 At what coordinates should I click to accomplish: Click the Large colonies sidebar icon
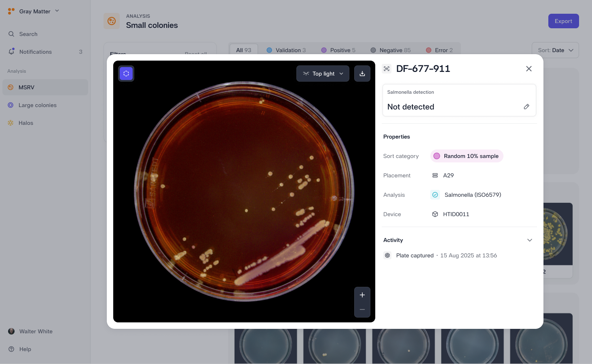tap(11, 105)
